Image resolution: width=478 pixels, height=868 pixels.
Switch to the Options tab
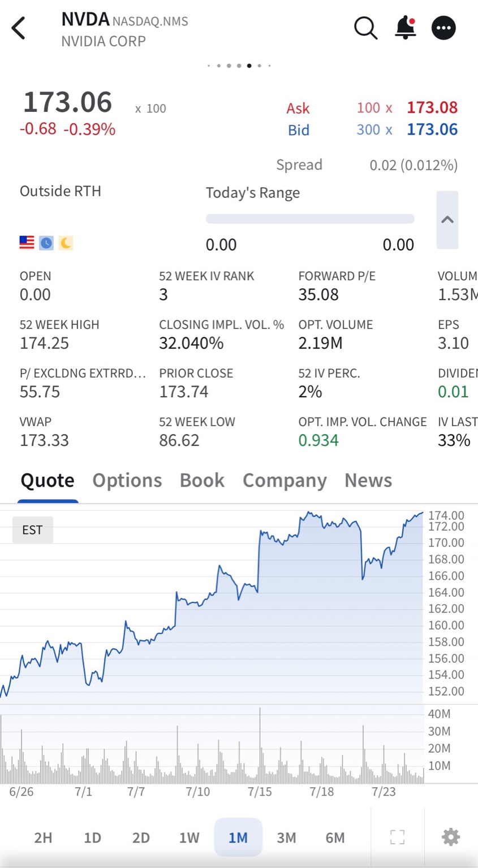[x=127, y=480]
